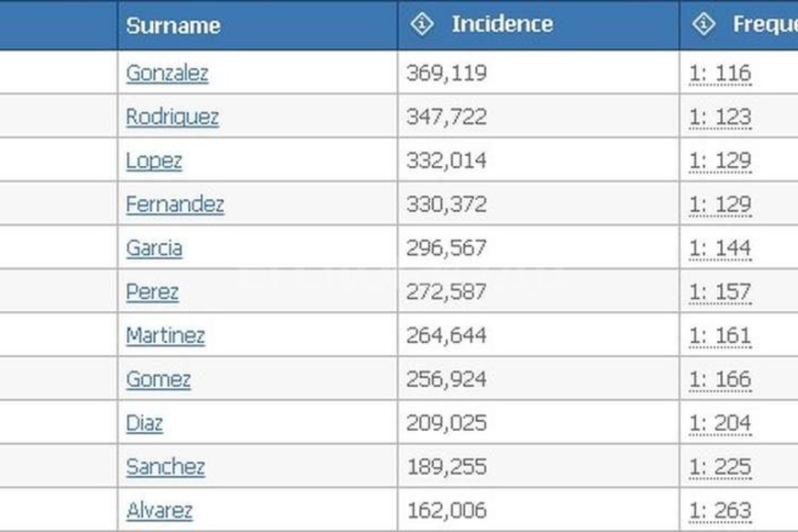
Task: Open the Martinez surname link
Action: point(166,336)
